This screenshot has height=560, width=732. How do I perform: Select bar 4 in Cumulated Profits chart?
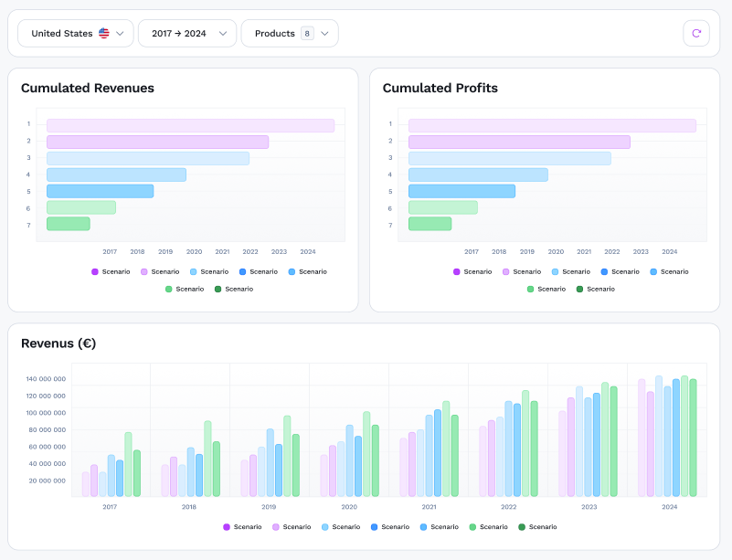pos(478,174)
